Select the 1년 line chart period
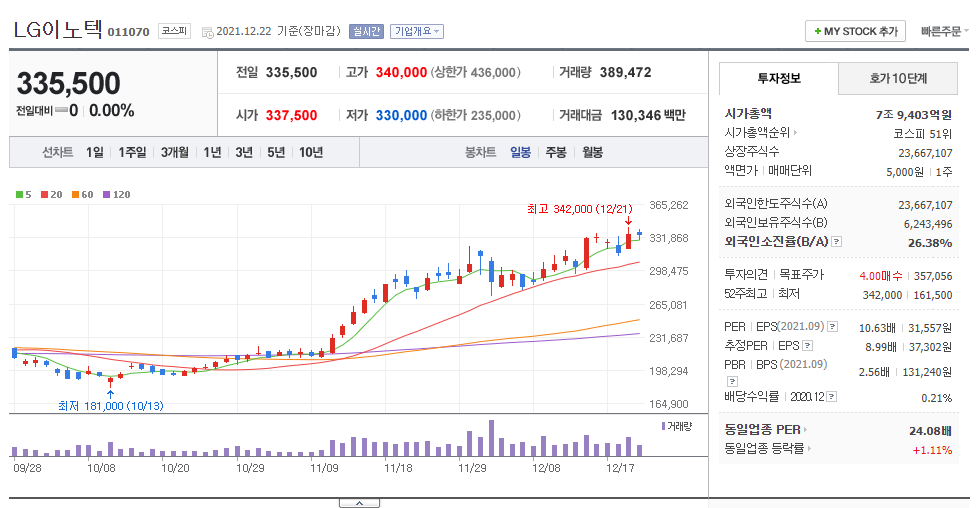The image size is (979, 508). coord(212,152)
